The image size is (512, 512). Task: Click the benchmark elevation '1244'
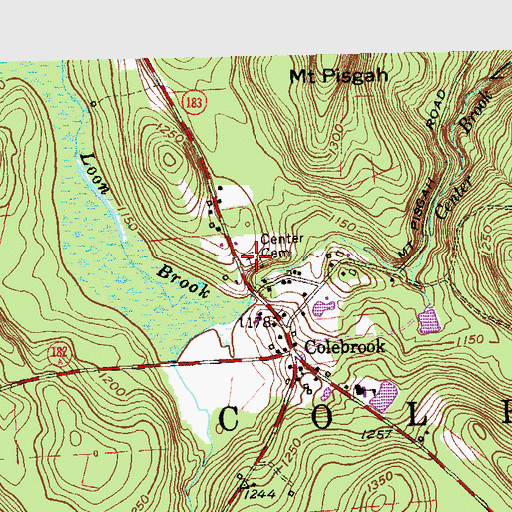click(x=259, y=494)
